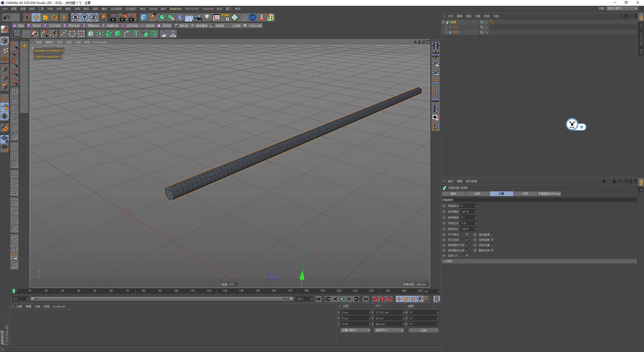Collapse the 扫描 hierarchy in Object Manager

[x=444, y=22]
